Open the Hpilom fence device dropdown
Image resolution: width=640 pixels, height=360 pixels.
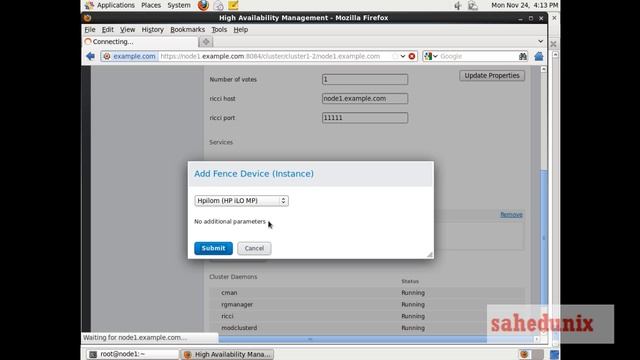coord(241,201)
